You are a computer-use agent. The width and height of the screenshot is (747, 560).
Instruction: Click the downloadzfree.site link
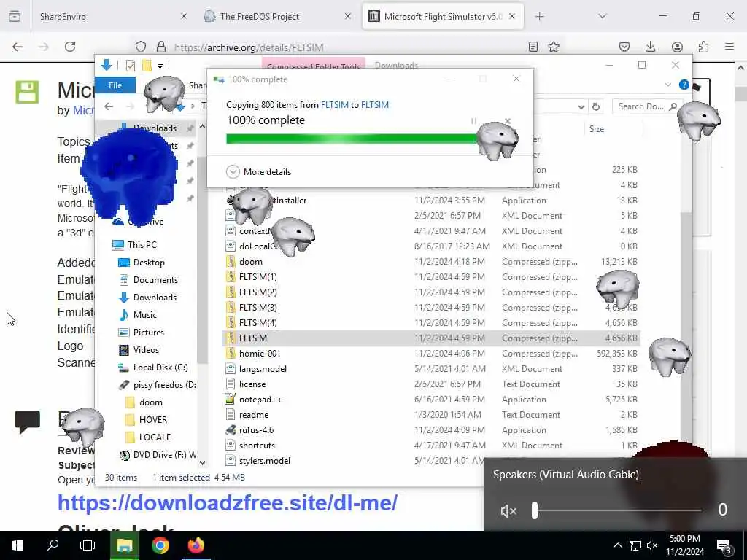[x=228, y=503]
